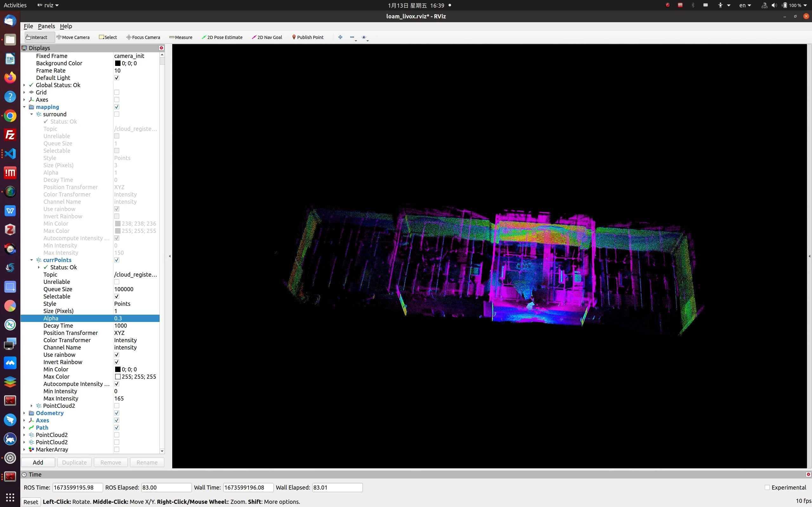Image resolution: width=812 pixels, height=507 pixels.
Task: Pick the 2D Nav Goal tool
Action: (x=267, y=37)
